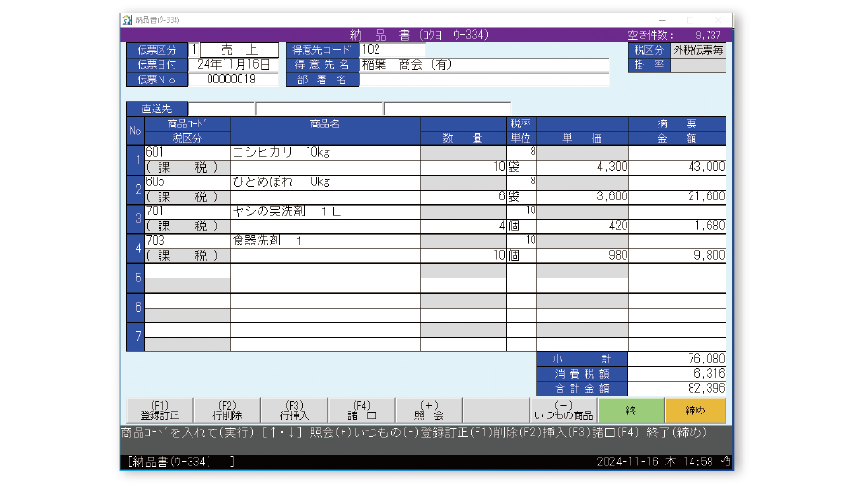Select the empty product code cell in row 5
This screenshot has width=868, height=489.
point(187,271)
